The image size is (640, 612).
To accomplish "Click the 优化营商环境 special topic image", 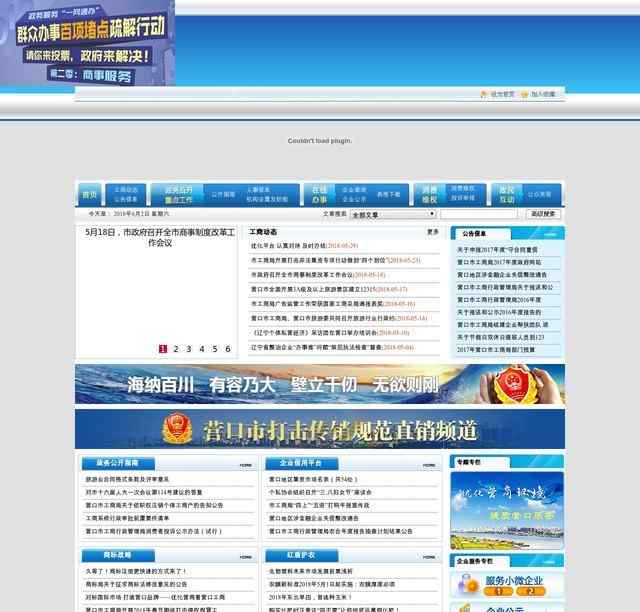I will point(507,511).
